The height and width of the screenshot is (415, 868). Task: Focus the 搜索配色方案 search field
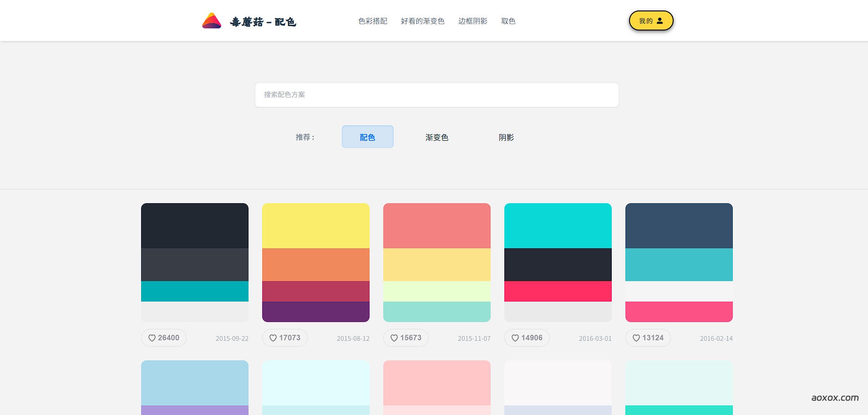click(x=437, y=95)
